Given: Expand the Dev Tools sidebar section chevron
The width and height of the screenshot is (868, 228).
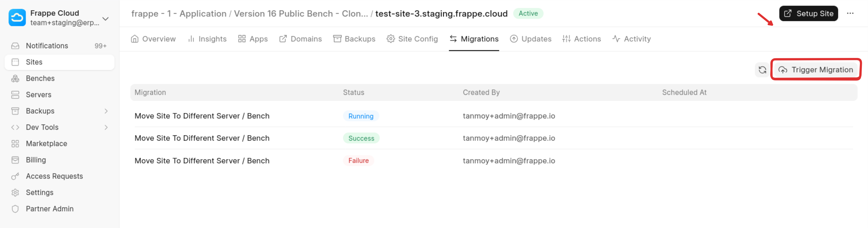Looking at the screenshot, I should [106, 128].
